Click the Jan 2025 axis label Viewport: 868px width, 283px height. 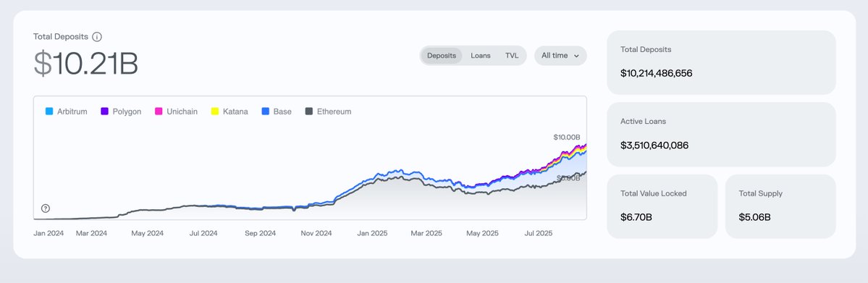click(372, 233)
